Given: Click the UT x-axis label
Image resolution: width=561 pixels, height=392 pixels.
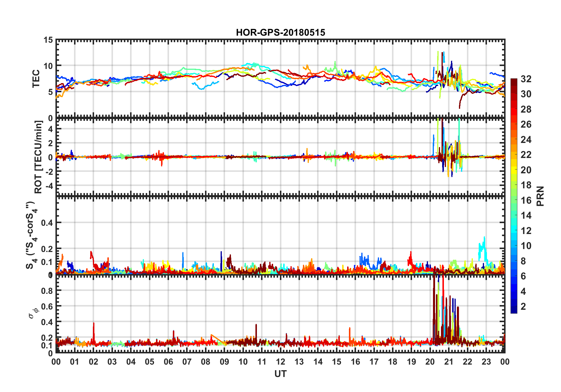Looking at the screenshot, I should 280,374.
